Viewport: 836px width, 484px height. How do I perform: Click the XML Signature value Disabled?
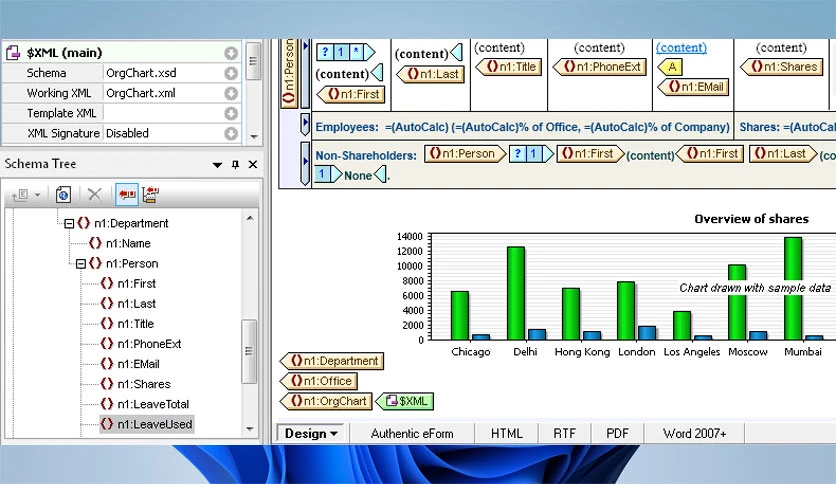(127, 133)
